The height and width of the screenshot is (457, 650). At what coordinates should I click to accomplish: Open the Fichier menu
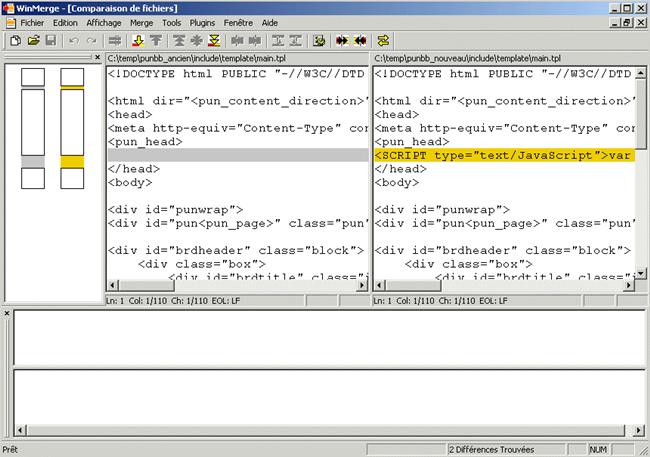(32, 22)
